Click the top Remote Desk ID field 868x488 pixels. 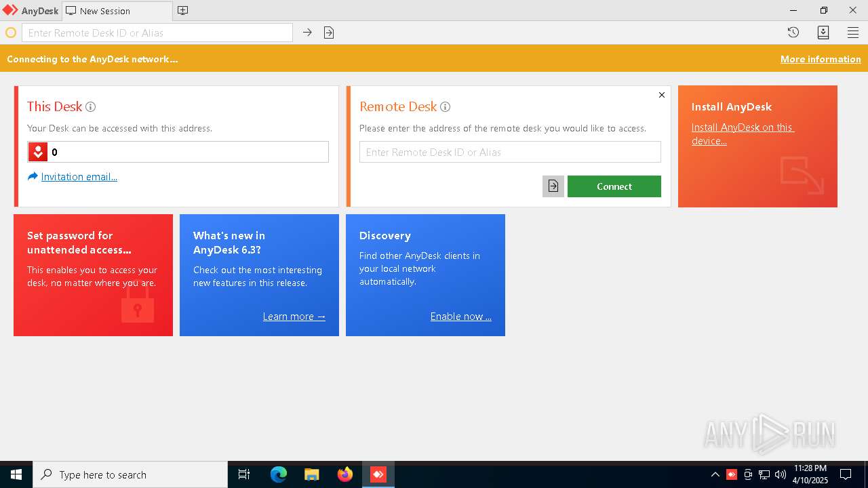157,33
